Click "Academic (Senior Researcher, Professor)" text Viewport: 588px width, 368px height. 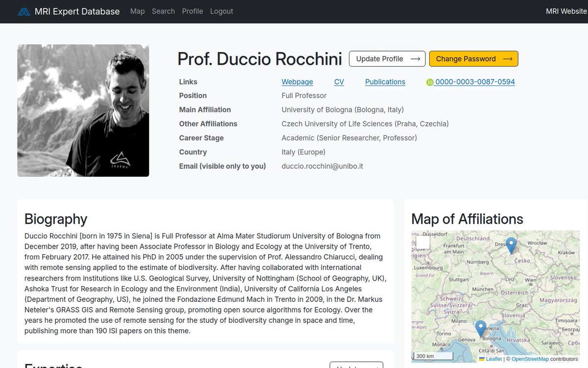[x=349, y=138]
